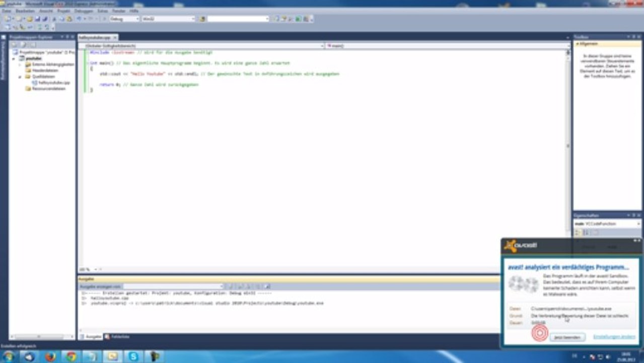Switch to the Fehlerliste bottom tab
Screen dimensions: 644x363
click(117, 336)
